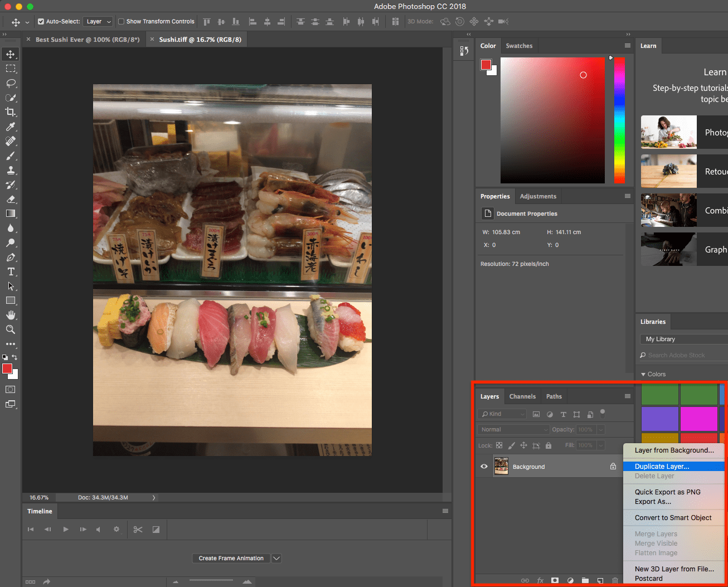Check Show Transform Controls

(120, 21)
